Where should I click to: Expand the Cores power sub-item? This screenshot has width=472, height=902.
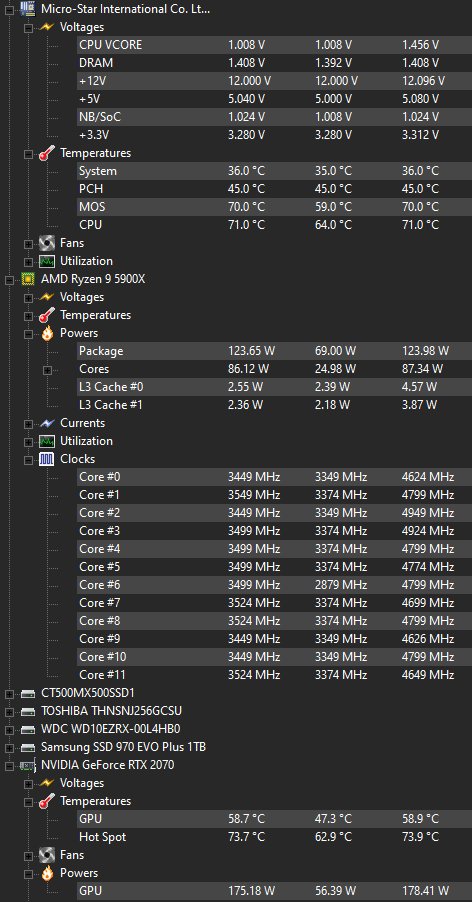[47, 369]
